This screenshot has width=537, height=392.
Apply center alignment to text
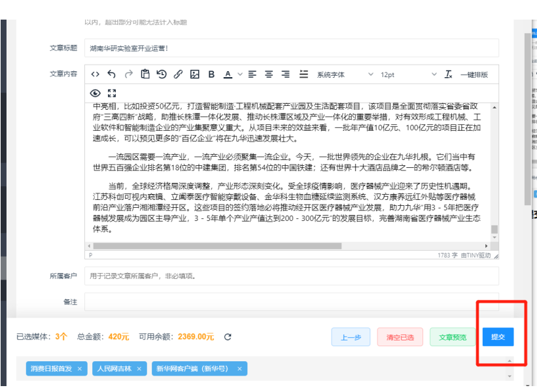[x=269, y=74]
